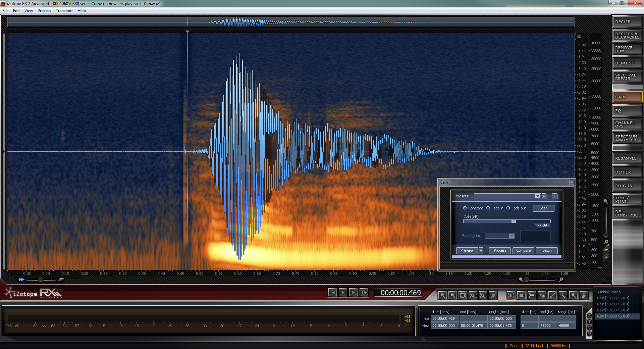Open the Declip module
The height and width of the screenshot is (349, 644).
(x=627, y=22)
